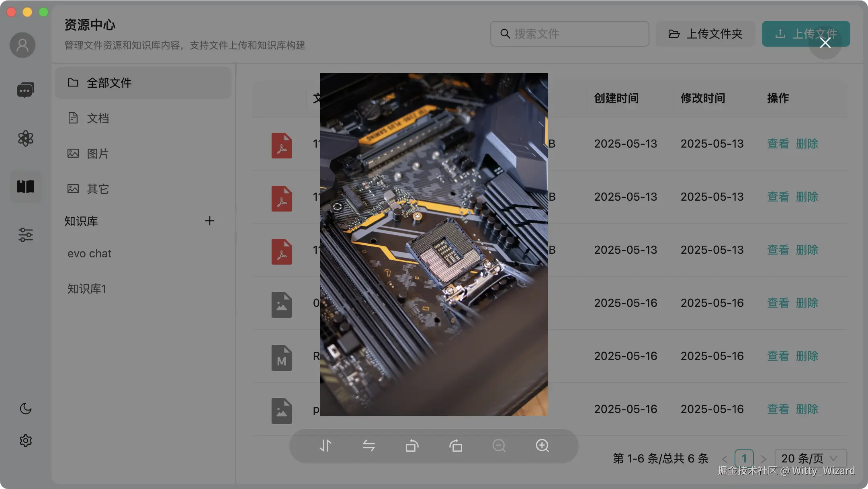Toggle dark mode with the moon icon
868x489 pixels.
point(25,409)
